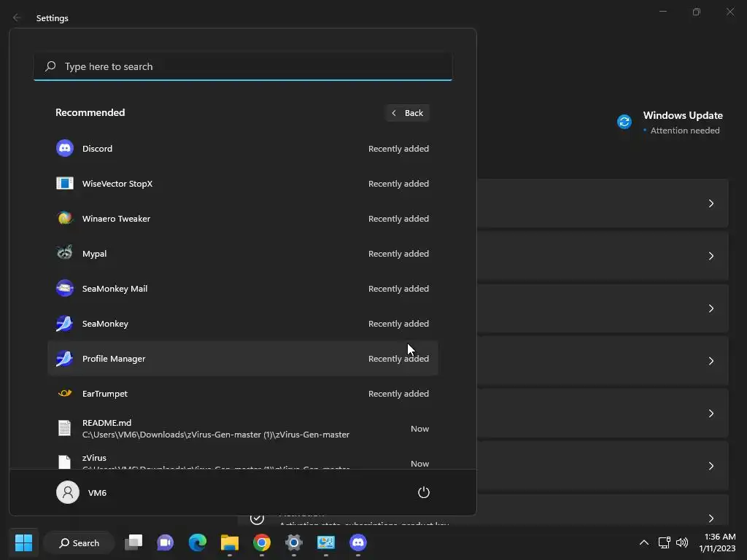Click the Activation checkmark icon in Settings
This screenshot has width=747, height=560.
coord(257,518)
